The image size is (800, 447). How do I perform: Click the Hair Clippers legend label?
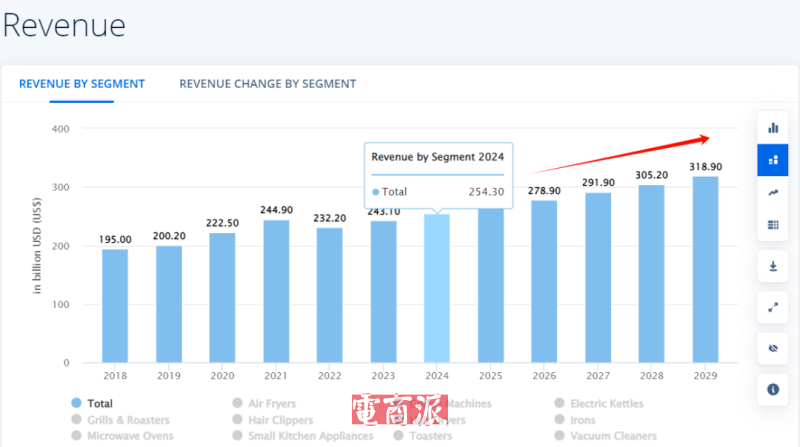(280, 420)
